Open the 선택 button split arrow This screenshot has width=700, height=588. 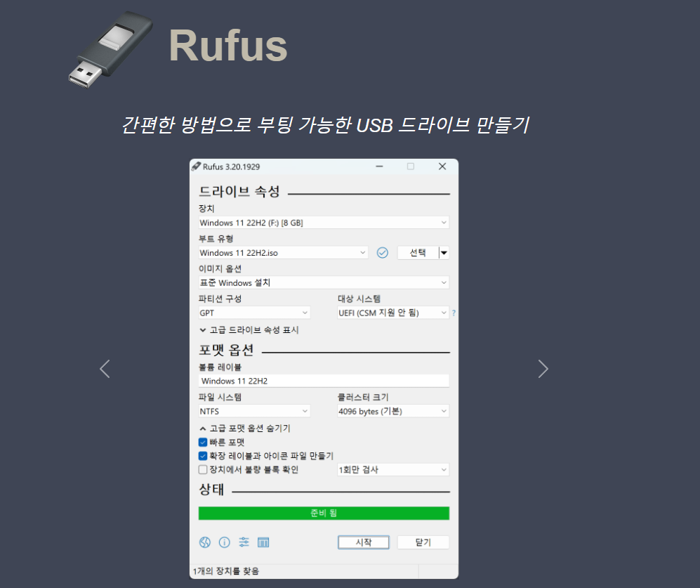tap(444, 253)
